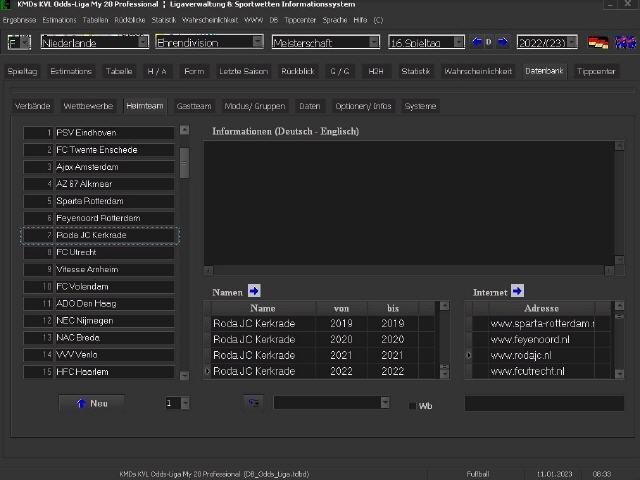Click the blue arrow next to Internet
640x480 pixels.
pyautogui.click(x=517, y=291)
